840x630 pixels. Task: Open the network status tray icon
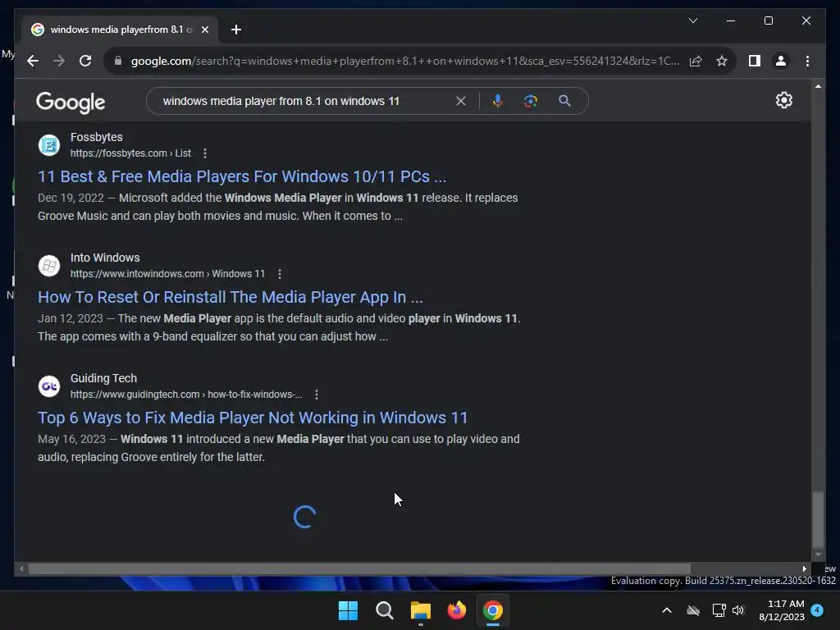tap(719, 610)
